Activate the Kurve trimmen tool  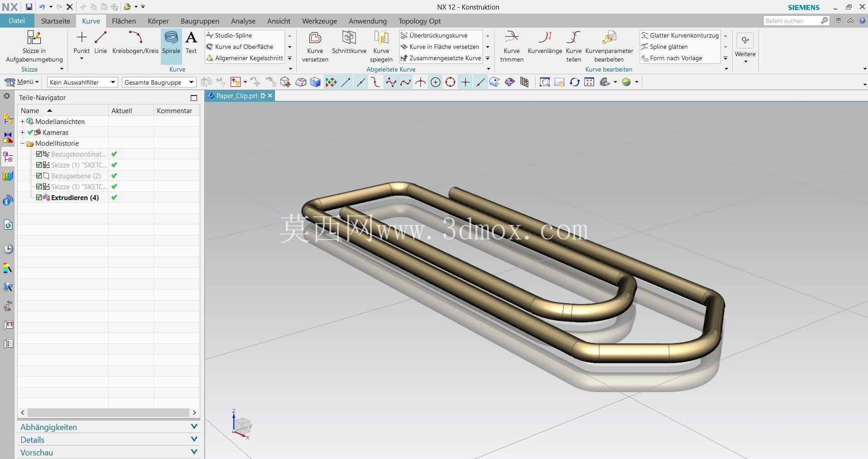(x=511, y=47)
